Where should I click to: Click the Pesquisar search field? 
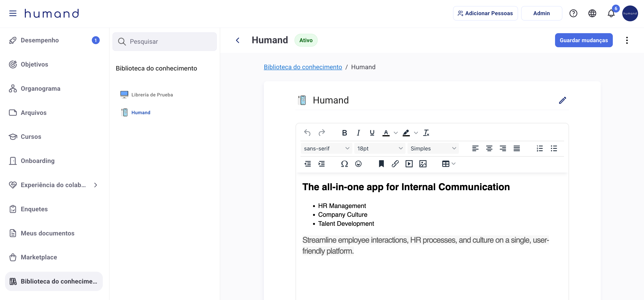165,42
